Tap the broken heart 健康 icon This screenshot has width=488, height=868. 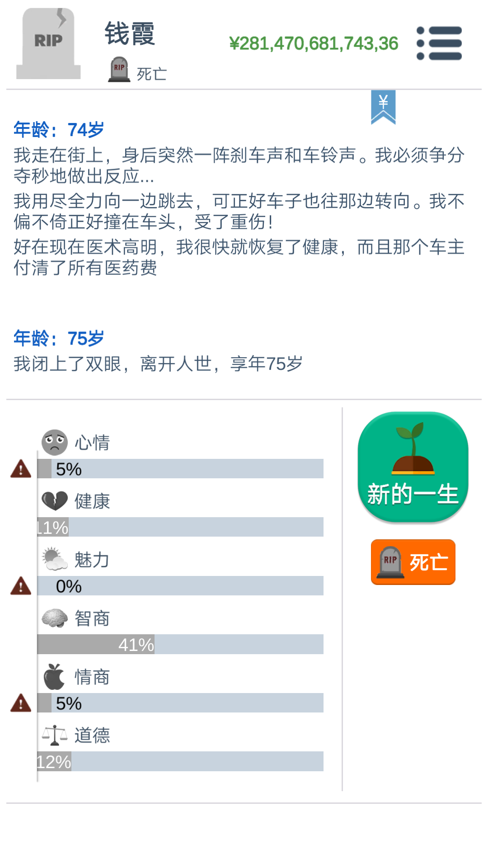click(55, 501)
